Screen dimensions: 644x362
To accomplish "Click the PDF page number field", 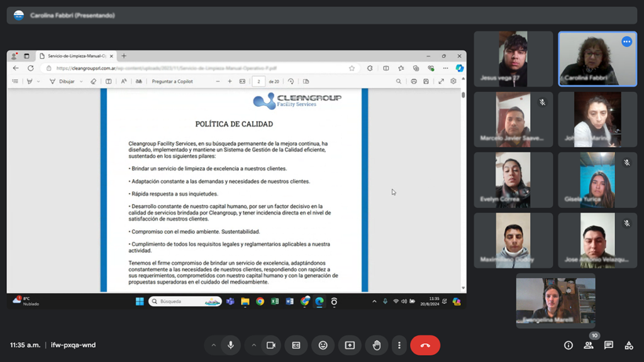I will point(258,81).
